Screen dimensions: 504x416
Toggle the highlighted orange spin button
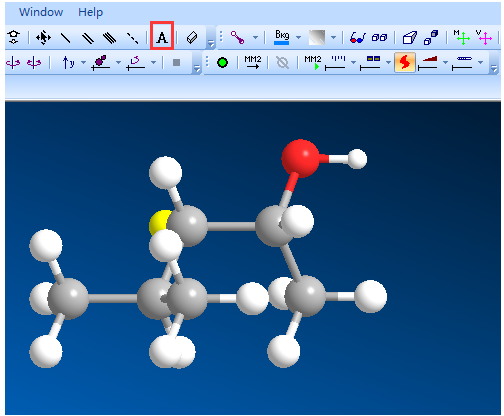[x=405, y=62]
